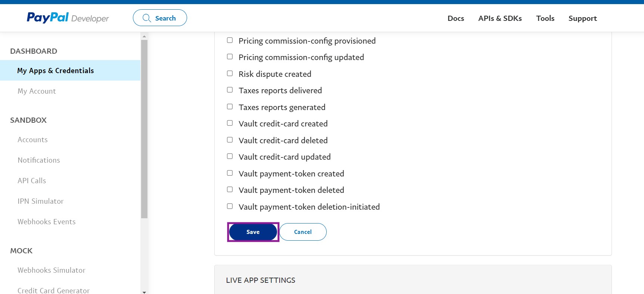The width and height of the screenshot is (644, 294).
Task: Click the sidebar scrollbar up arrow
Action: (144, 36)
